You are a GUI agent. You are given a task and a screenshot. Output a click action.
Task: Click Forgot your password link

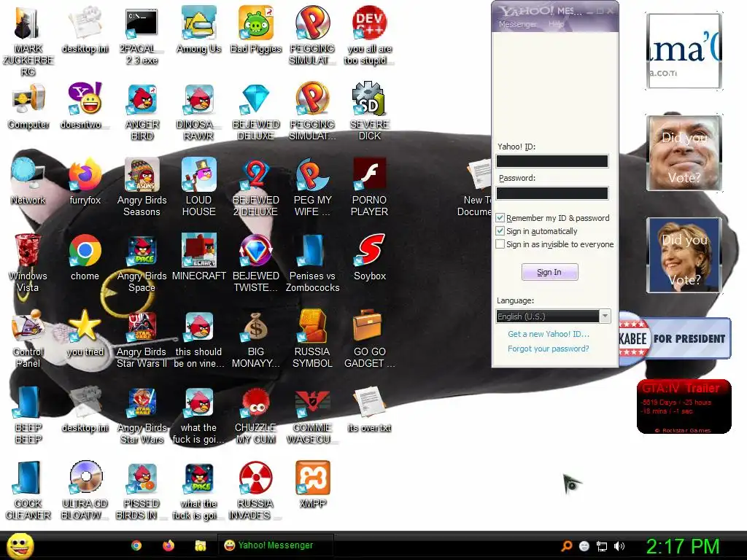tap(549, 349)
